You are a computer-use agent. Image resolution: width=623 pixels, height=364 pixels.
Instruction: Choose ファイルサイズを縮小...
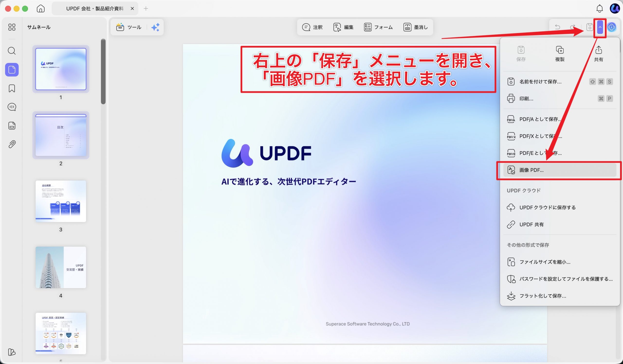[560, 262]
